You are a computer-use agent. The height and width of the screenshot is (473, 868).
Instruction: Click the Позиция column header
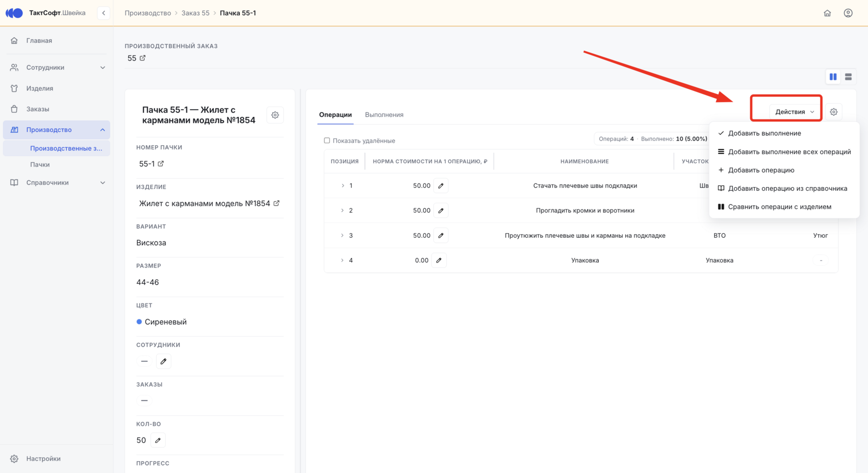[345, 161]
